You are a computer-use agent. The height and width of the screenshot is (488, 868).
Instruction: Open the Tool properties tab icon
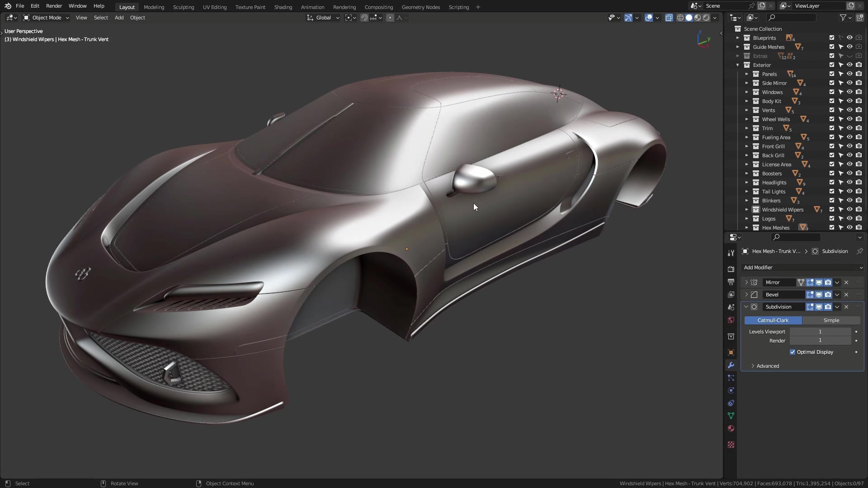[x=731, y=253]
